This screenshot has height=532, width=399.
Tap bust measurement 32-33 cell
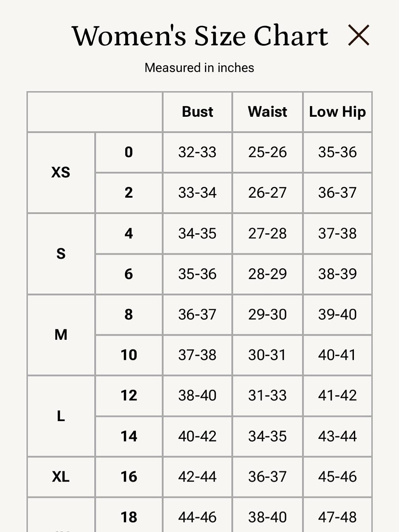tap(197, 152)
